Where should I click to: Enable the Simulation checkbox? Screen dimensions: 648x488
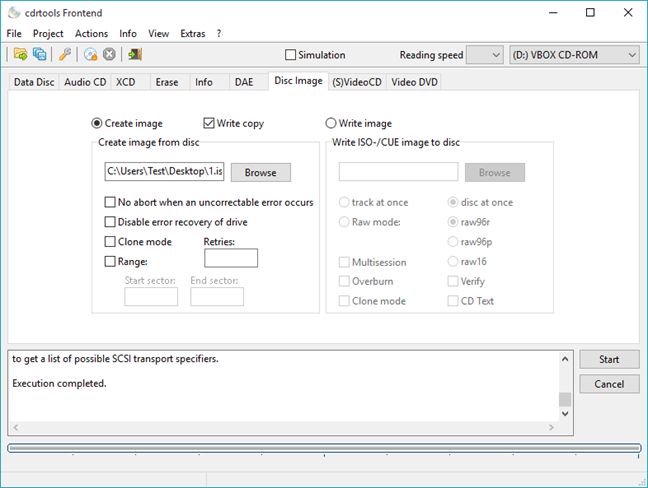click(x=291, y=55)
